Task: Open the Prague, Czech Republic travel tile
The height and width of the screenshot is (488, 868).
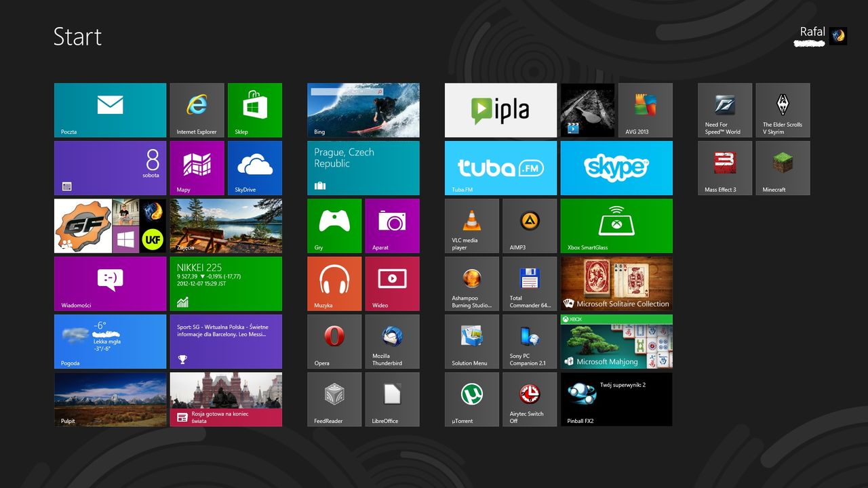Action: (363, 168)
